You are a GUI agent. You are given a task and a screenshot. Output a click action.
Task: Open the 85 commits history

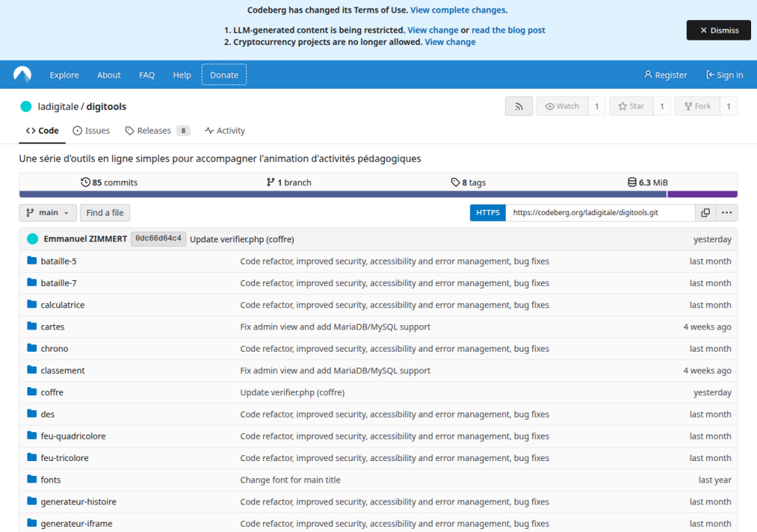pyautogui.click(x=109, y=183)
